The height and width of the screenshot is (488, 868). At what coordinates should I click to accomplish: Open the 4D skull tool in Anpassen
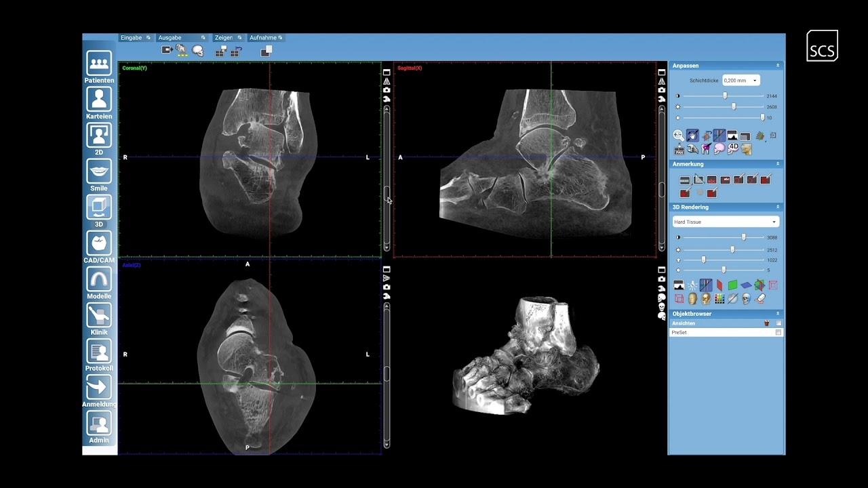pos(732,148)
